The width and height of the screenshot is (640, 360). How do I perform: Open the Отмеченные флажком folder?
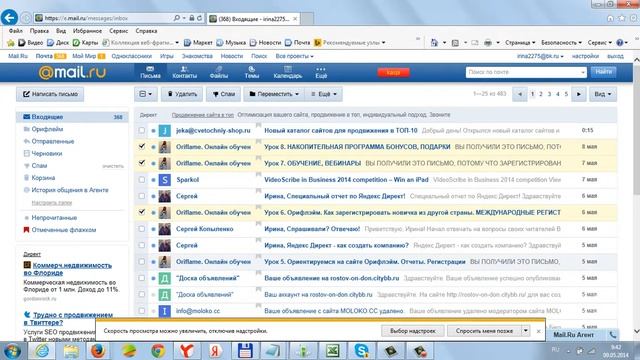point(64,230)
